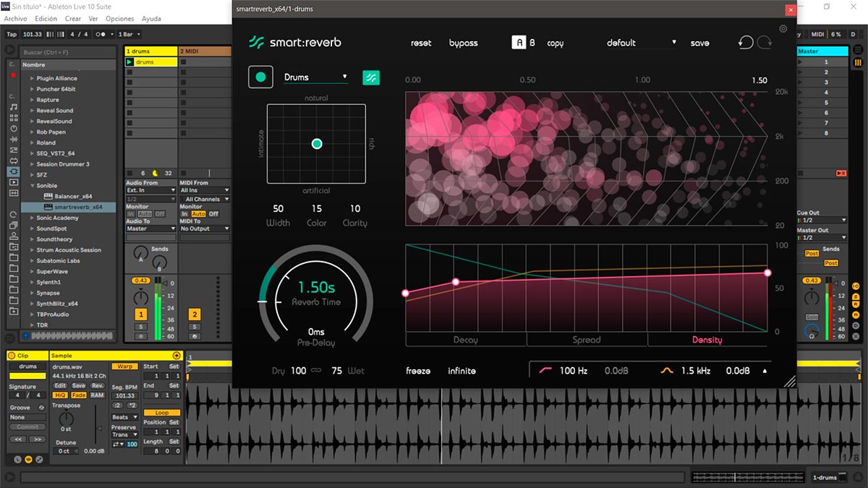Click the Dry/Wet link chain icon

click(x=316, y=371)
